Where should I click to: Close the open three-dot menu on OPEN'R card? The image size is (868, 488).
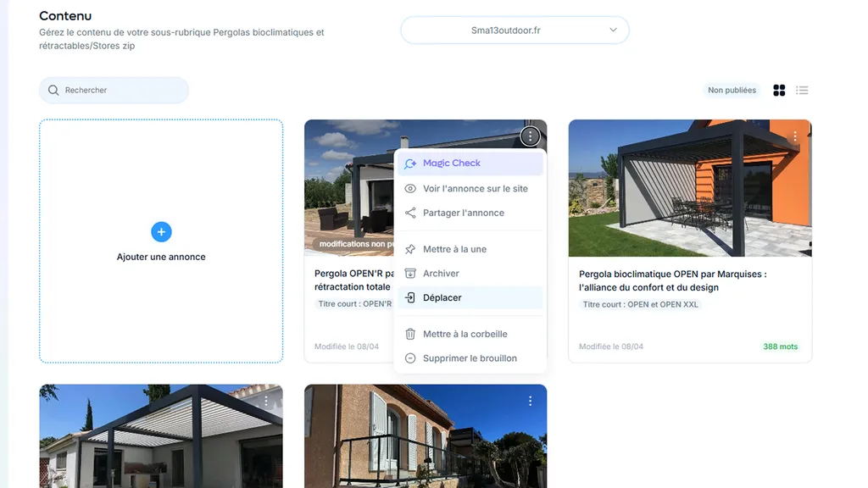531,136
